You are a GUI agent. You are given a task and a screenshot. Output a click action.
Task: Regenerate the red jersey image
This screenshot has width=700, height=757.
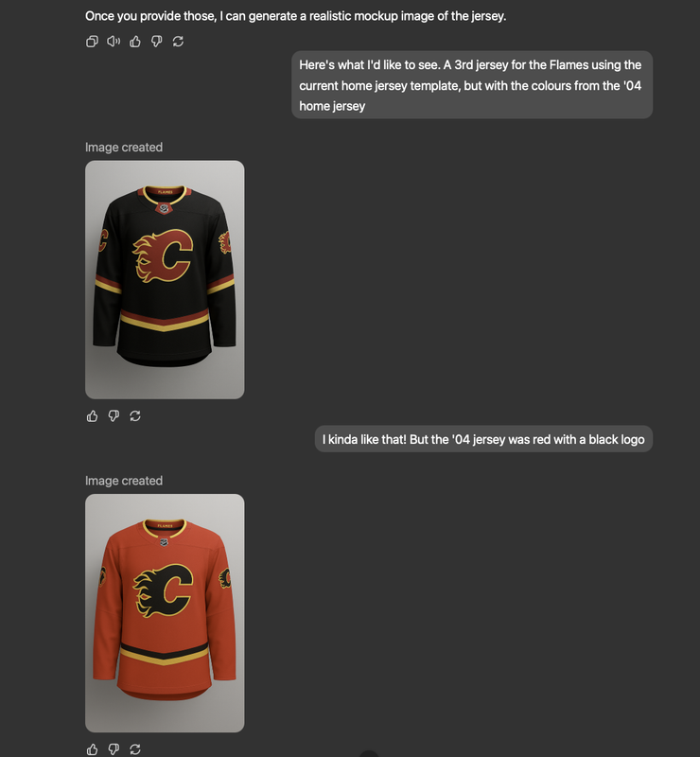[x=135, y=748]
